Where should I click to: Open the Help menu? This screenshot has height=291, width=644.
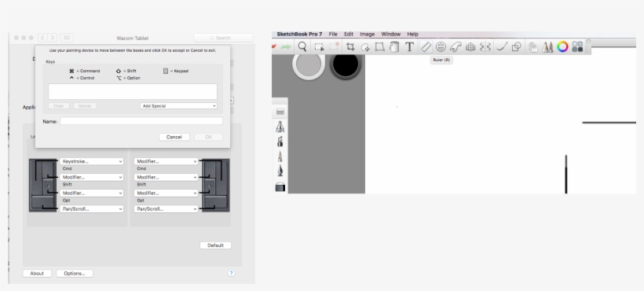[413, 34]
